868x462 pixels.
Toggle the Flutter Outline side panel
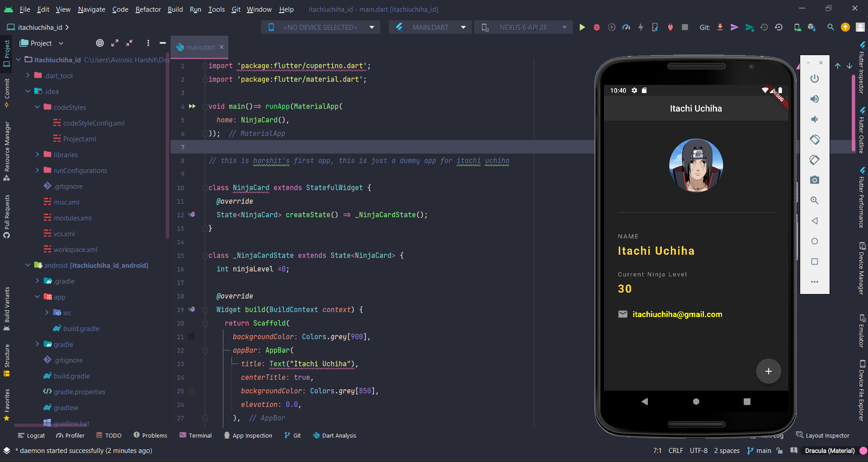[862, 131]
